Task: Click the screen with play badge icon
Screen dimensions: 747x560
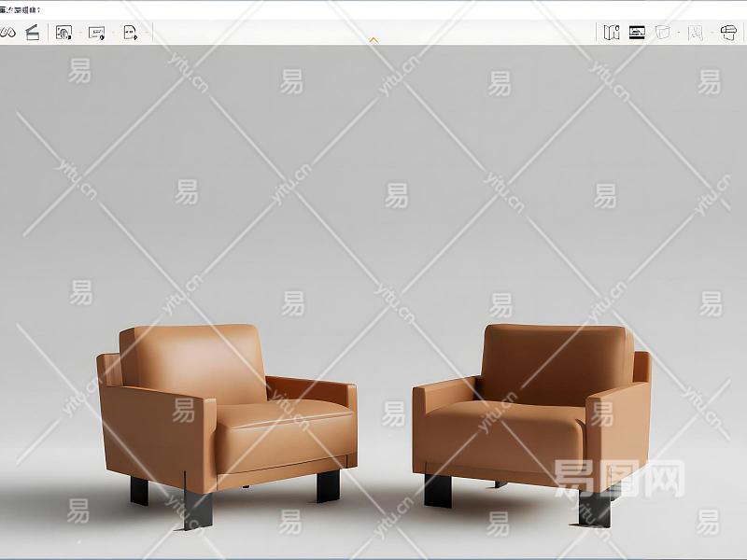Action: pos(97,33)
